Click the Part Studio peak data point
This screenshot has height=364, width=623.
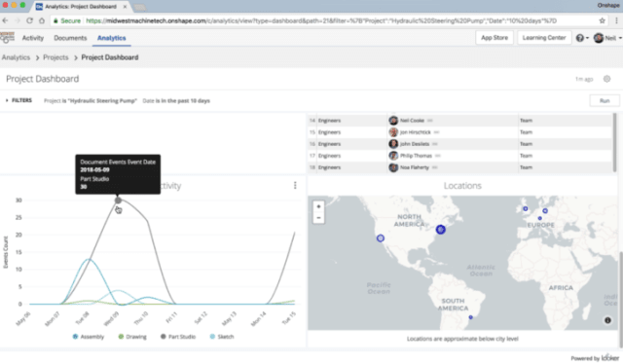click(118, 200)
